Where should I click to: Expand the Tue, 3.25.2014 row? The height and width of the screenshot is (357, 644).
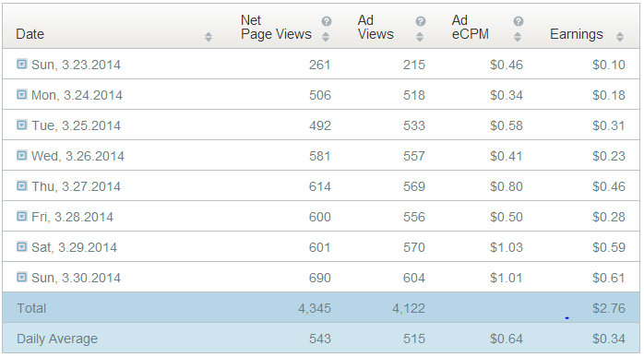coord(22,125)
